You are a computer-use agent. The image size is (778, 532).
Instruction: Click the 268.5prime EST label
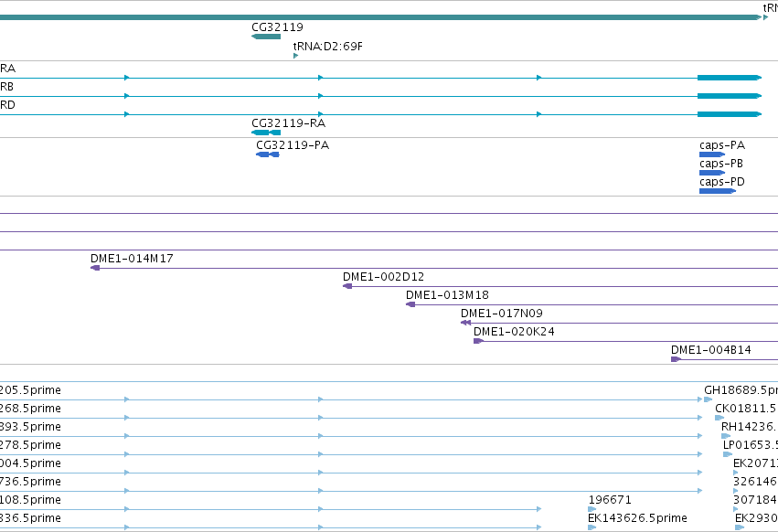30,409
